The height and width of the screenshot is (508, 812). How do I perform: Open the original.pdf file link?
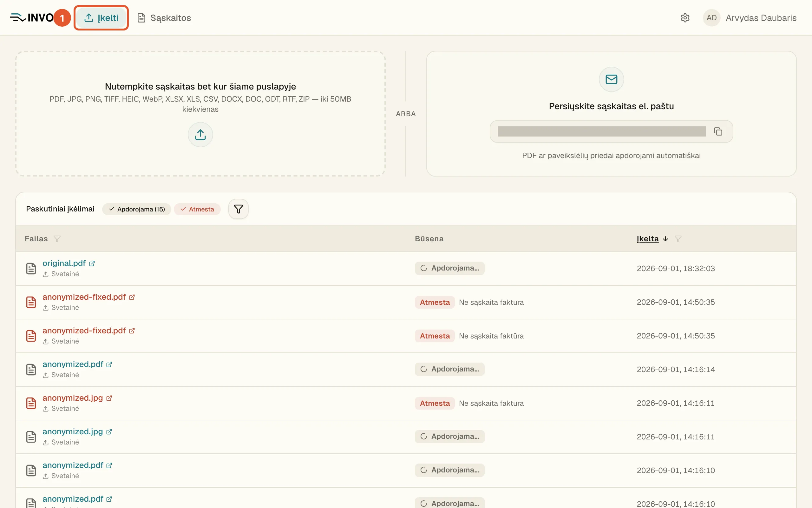tap(64, 264)
